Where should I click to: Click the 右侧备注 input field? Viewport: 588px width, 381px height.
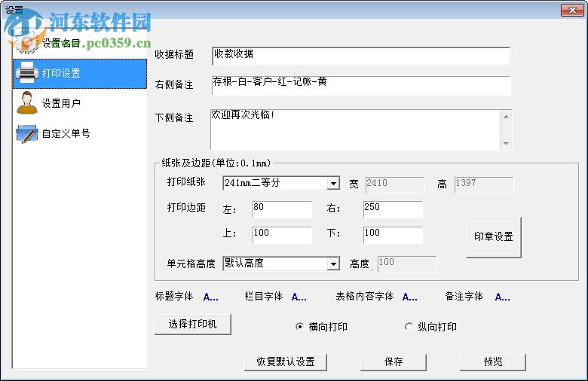(x=361, y=85)
